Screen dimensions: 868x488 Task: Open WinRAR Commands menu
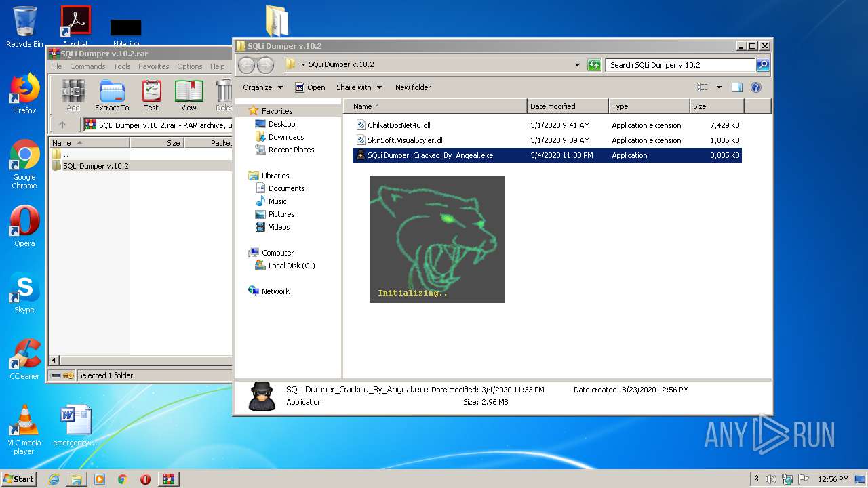[x=87, y=66]
